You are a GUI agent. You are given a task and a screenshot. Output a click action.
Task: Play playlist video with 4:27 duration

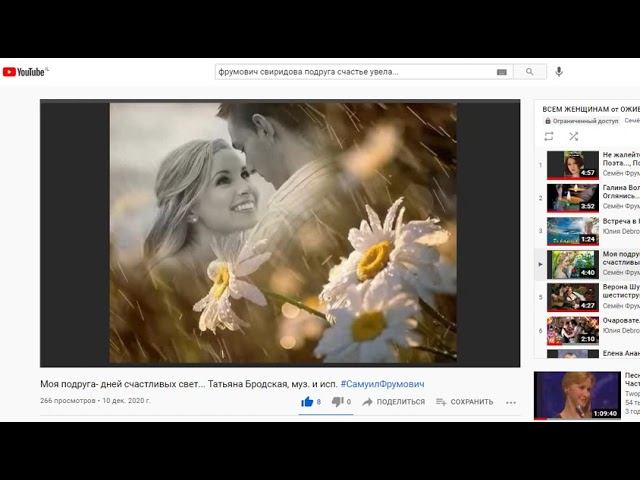click(x=573, y=298)
